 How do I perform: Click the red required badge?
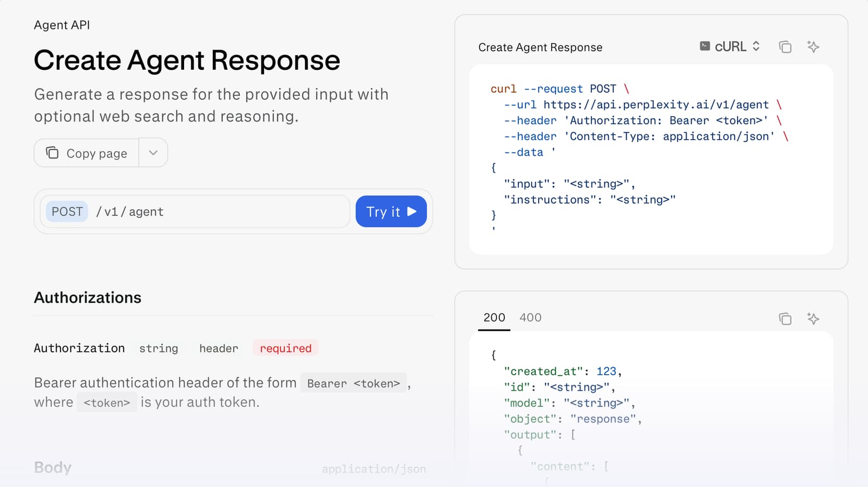pos(285,348)
